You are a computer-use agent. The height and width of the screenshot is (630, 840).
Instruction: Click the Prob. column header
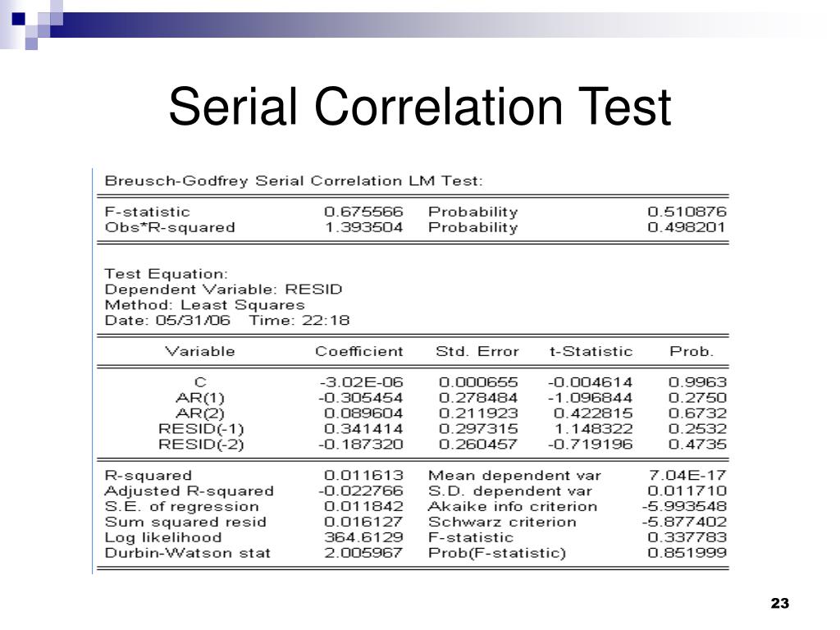click(692, 351)
